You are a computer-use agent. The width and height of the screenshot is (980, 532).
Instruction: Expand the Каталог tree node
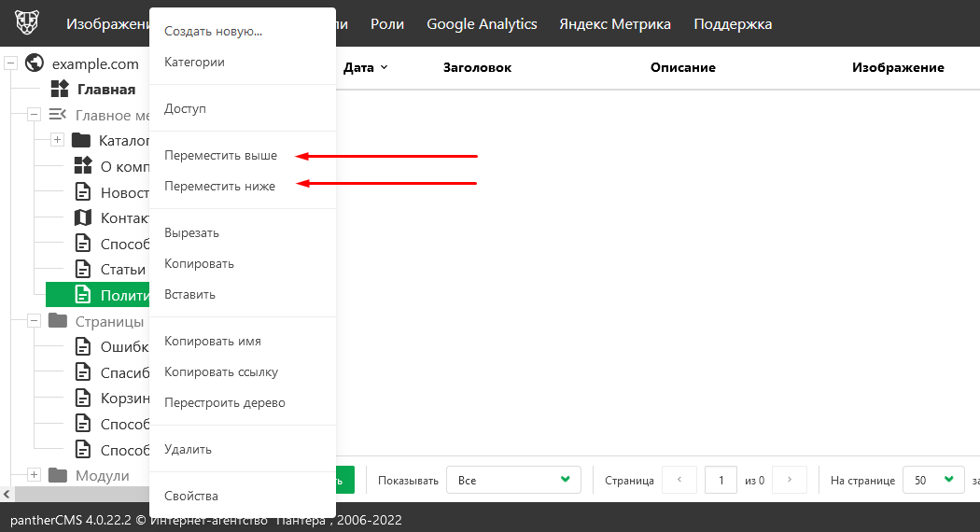pyautogui.click(x=57, y=140)
